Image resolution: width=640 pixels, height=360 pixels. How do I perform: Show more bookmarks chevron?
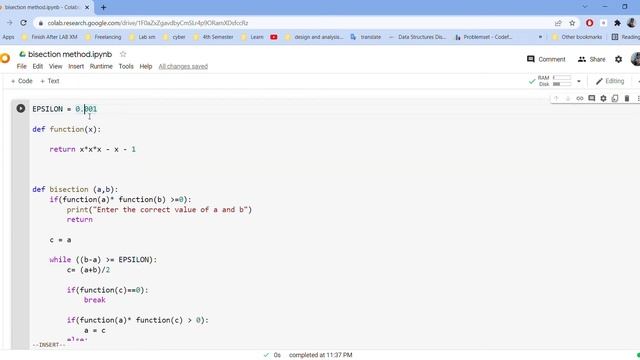click(540, 37)
